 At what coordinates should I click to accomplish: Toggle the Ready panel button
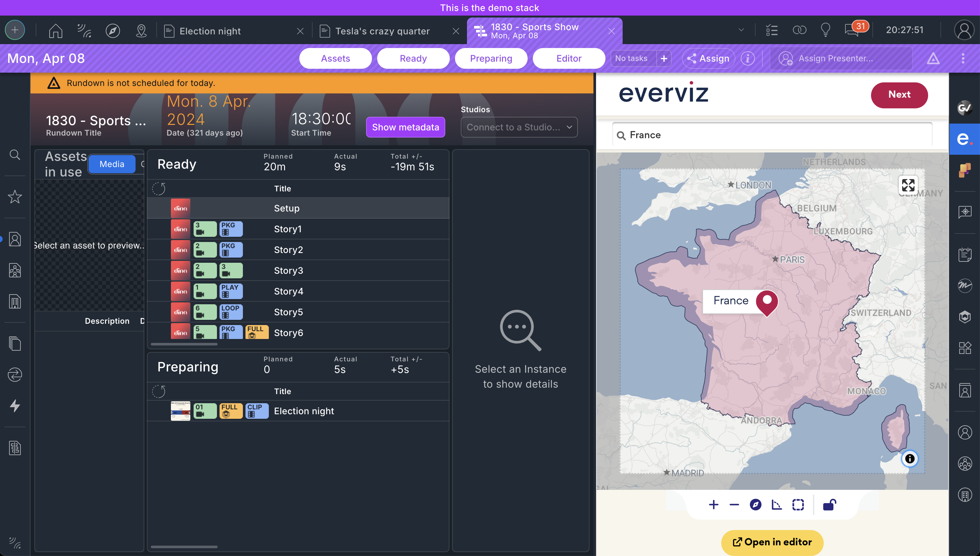pos(413,58)
